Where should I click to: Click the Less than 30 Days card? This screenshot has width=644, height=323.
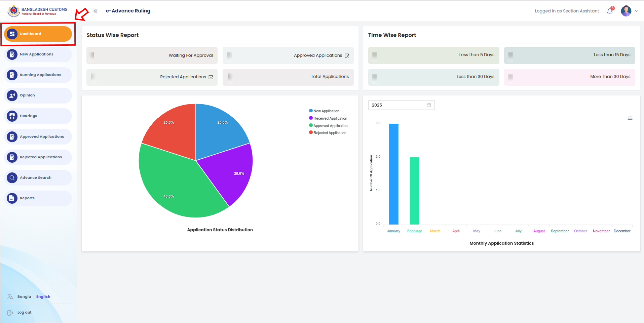tap(433, 77)
